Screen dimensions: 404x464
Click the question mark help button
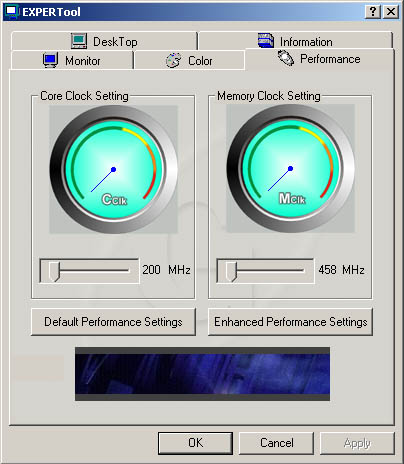[x=373, y=12]
